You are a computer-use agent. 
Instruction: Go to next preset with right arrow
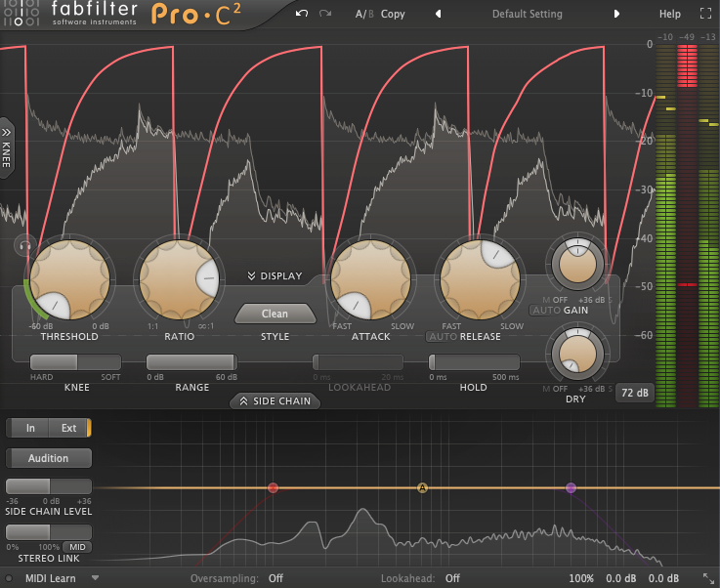pyautogui.click(x=616, y=14)
